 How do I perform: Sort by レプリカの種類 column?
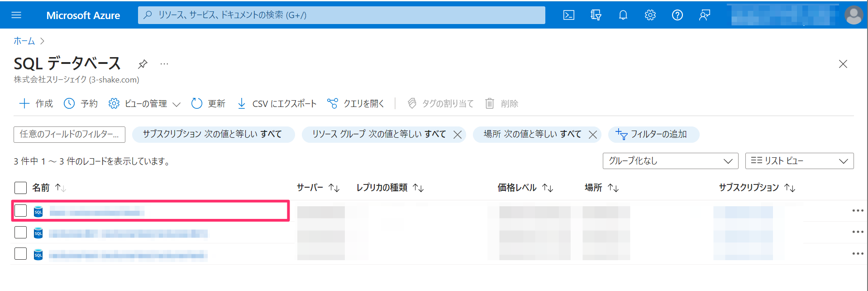[x=390, y=188]
